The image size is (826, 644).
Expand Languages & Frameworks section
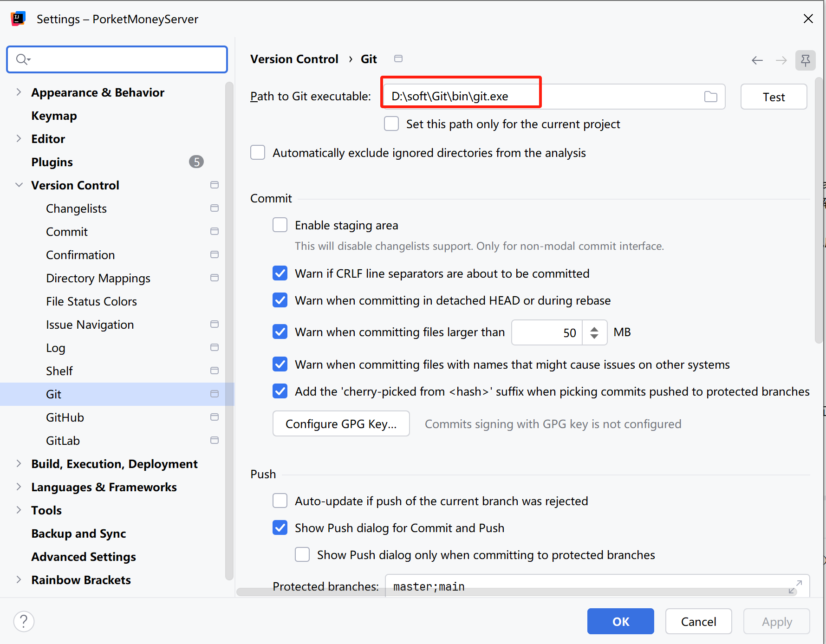click(x=19, y=487)
